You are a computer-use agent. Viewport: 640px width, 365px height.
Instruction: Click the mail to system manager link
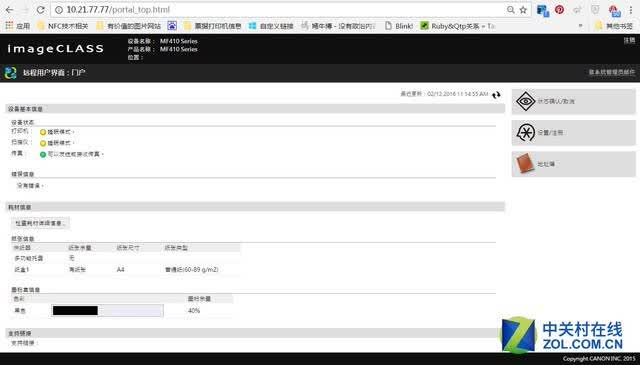click(611, 72)
